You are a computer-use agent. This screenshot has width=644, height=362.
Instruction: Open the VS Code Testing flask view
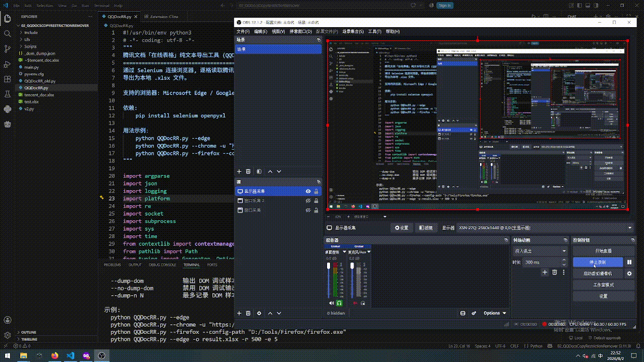tap(8, 94)
